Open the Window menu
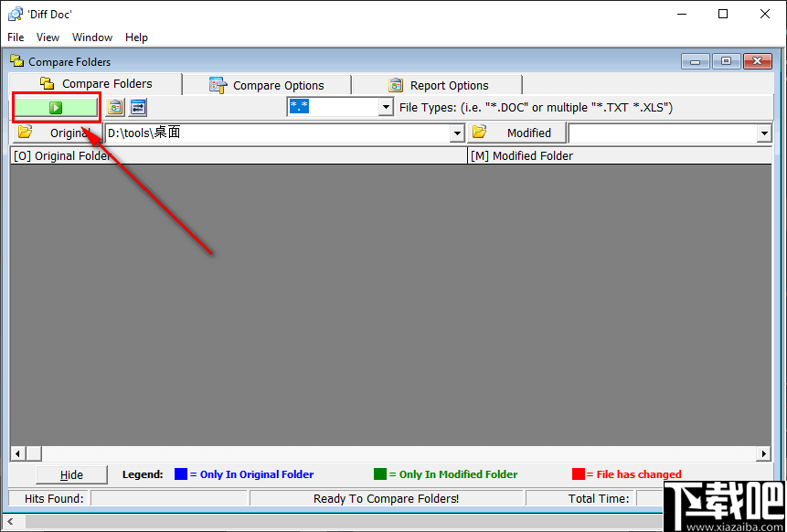This screenshot has height=532, width=787. coord(92,37)
